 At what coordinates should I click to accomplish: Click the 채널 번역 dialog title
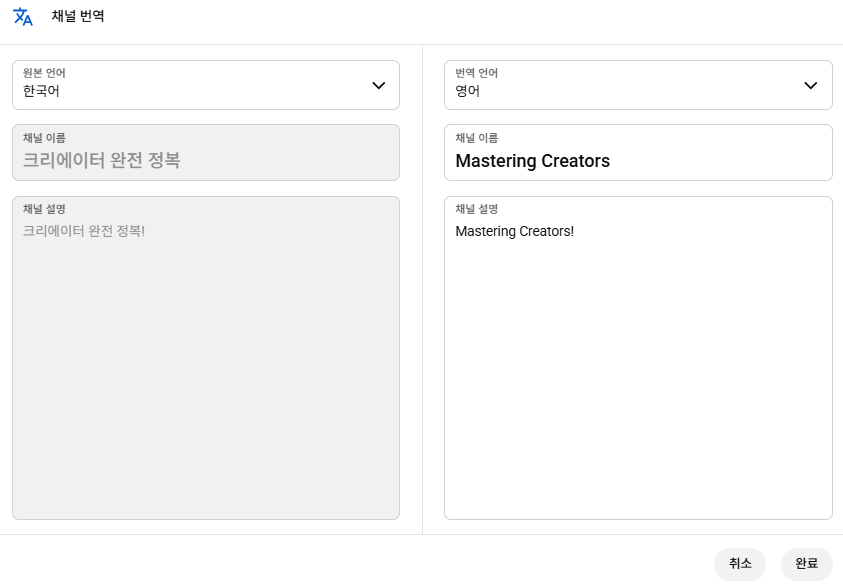78,17
